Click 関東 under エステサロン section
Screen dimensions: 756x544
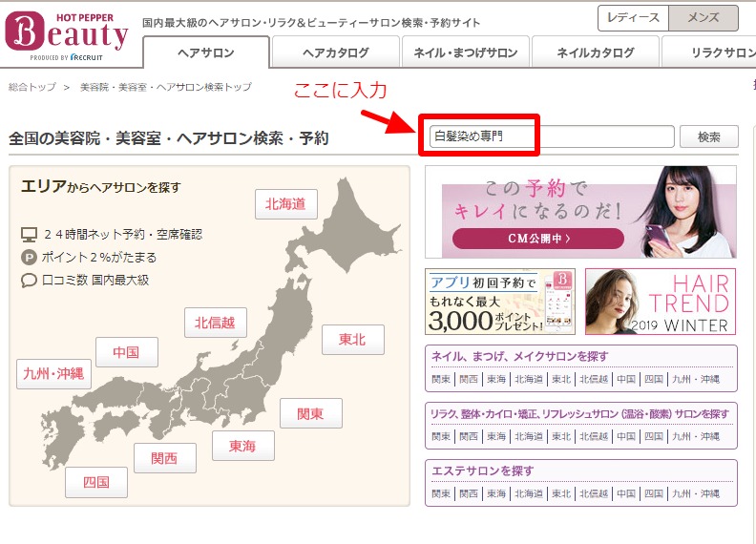(x=441, y=493)
